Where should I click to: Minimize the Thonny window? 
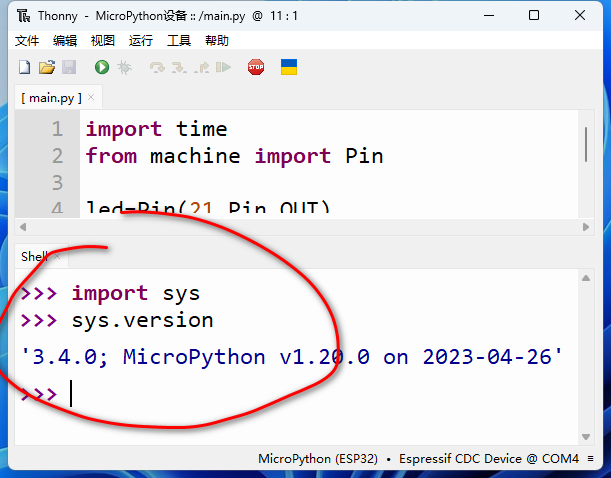click(489, 16)
